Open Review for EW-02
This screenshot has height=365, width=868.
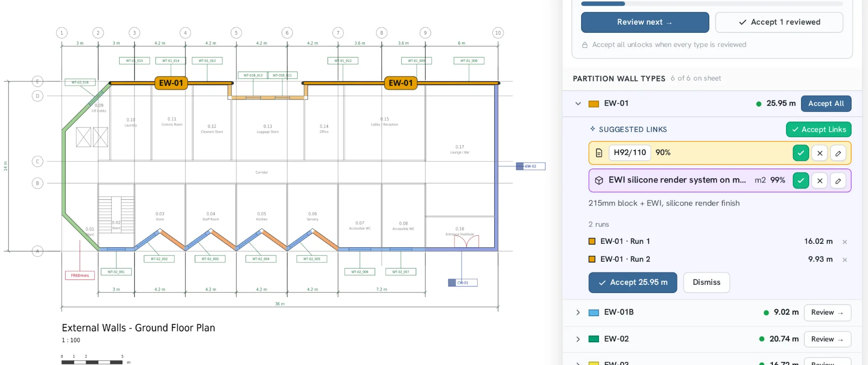click(x=827, y=339)
